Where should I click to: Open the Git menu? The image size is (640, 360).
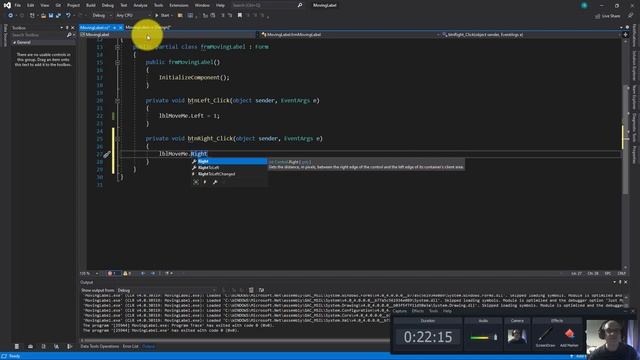58,5
